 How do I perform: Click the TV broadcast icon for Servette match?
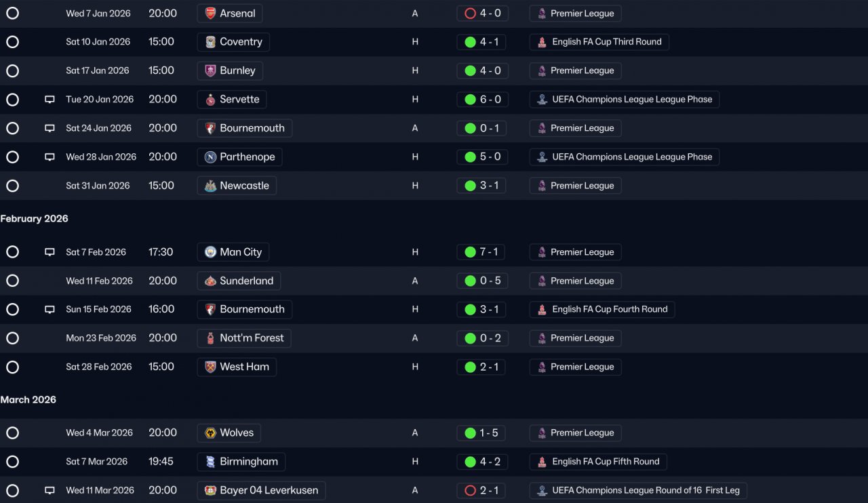pyautogui.click(x=50, y=100)
